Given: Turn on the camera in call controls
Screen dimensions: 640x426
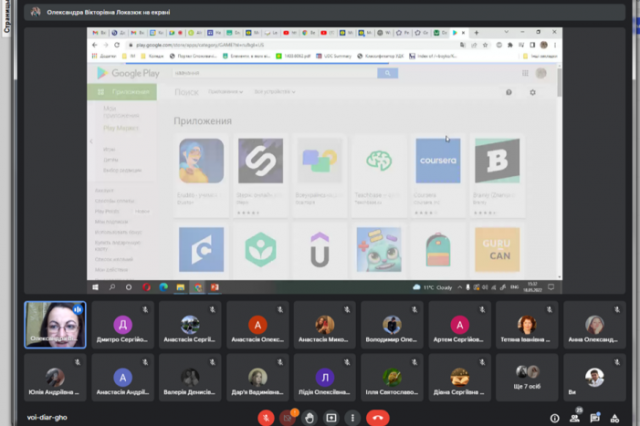Looking at the screenshot, I should click(287, 417).
